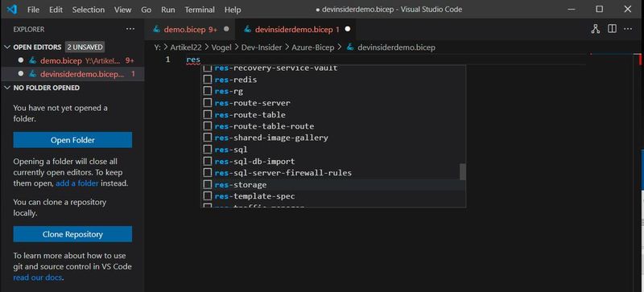The height and width of the screenshot is (292, 644).
Task: Click Bicep icon on demo.bicep tab
Action: point(156,29)
